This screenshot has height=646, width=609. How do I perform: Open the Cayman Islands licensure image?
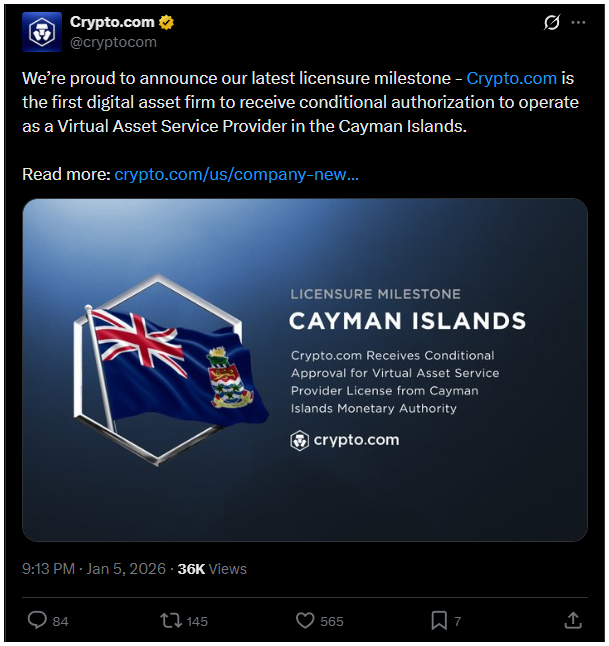tap(304, 369)
